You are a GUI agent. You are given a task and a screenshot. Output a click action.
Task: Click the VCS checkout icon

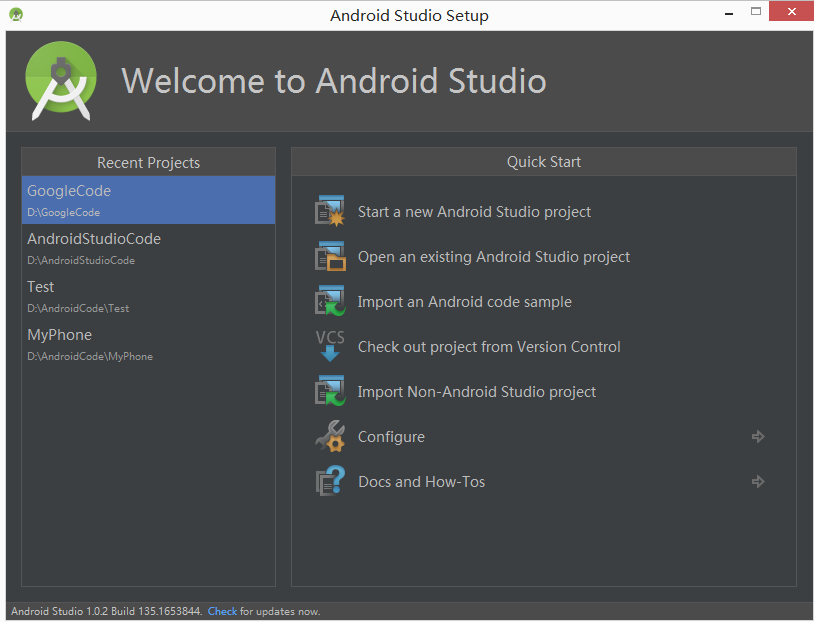coord(329,347)
